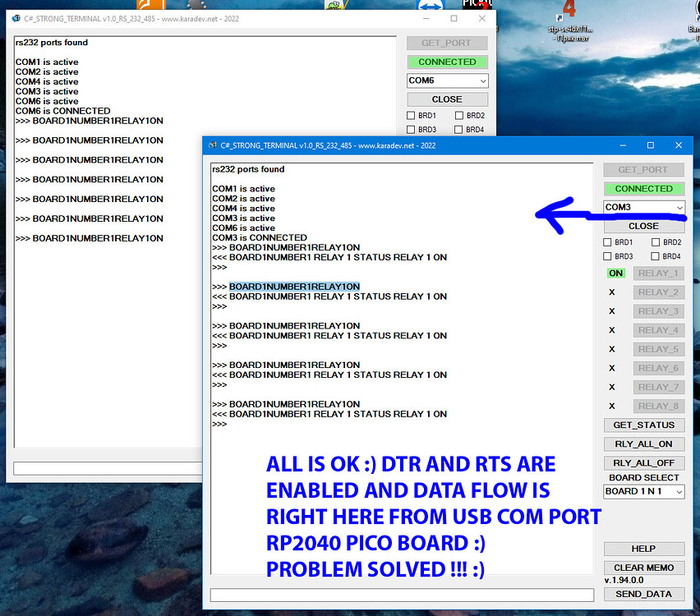Turn all relays on with RLY_ALL_ON
The height and width of the screenshot is (616, 700).
tap(644, 444)
